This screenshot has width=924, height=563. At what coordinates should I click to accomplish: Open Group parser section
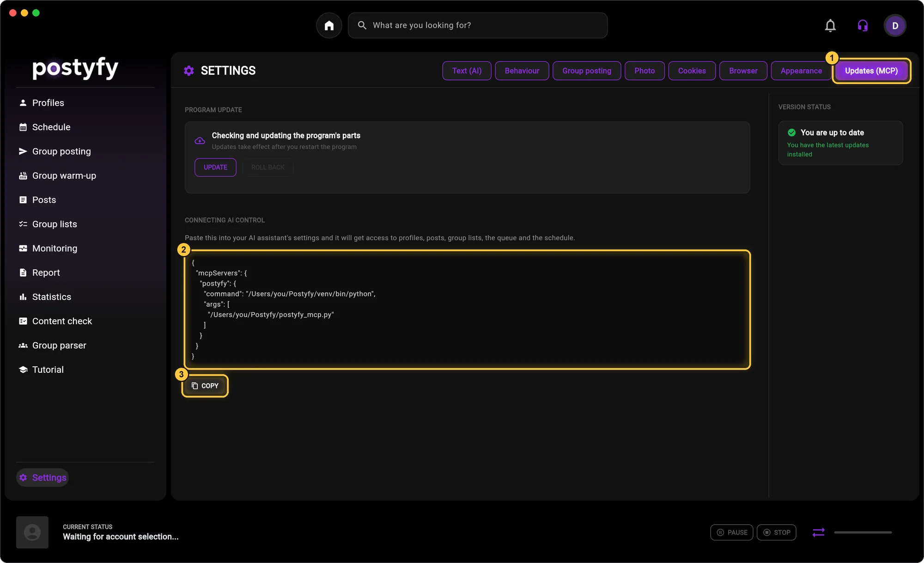coord(52,345)
